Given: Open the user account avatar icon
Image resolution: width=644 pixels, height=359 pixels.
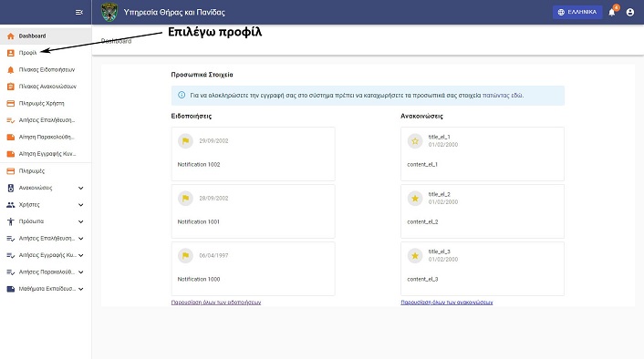Looking at the screenshot, I should click(x=630, y=13).
